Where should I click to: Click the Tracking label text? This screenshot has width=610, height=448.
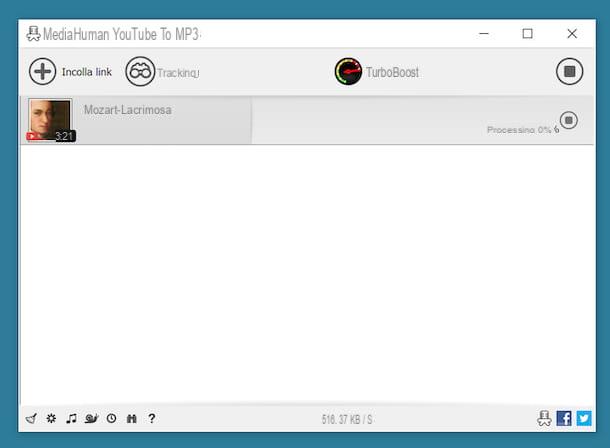[x=178, y=73]
